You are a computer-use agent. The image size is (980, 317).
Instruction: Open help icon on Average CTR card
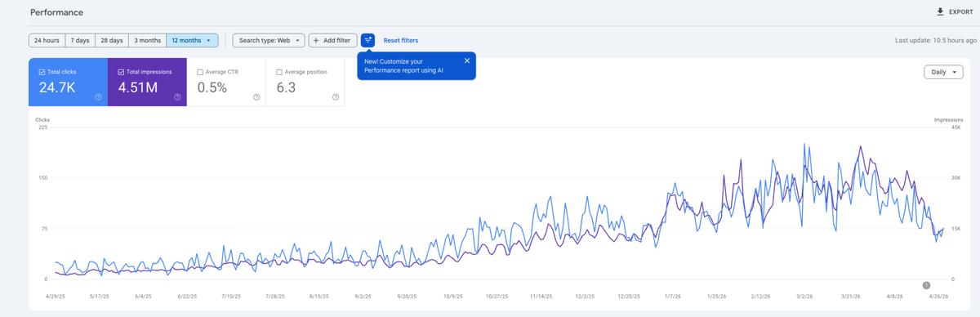coord(256,97)
